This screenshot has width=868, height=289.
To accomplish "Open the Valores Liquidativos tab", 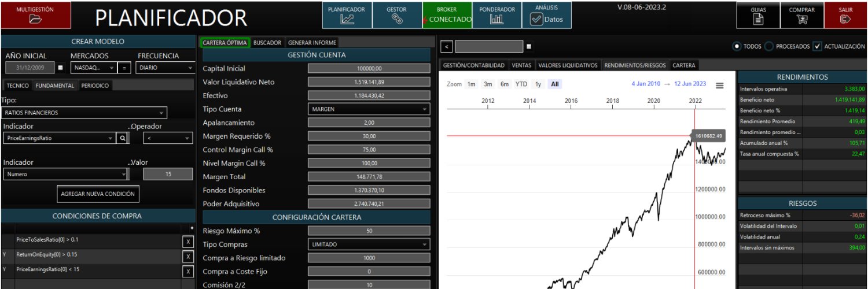I will [568, 65].
